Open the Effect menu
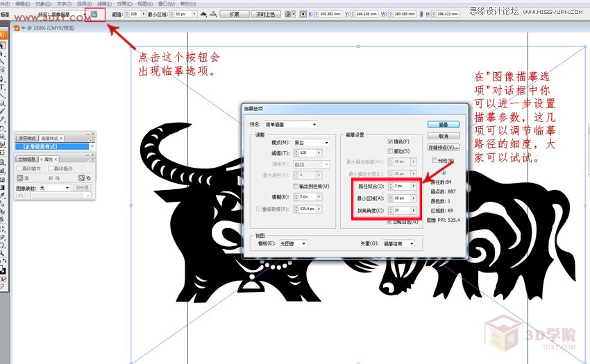590x364 pixels. (x=124, y=3)
